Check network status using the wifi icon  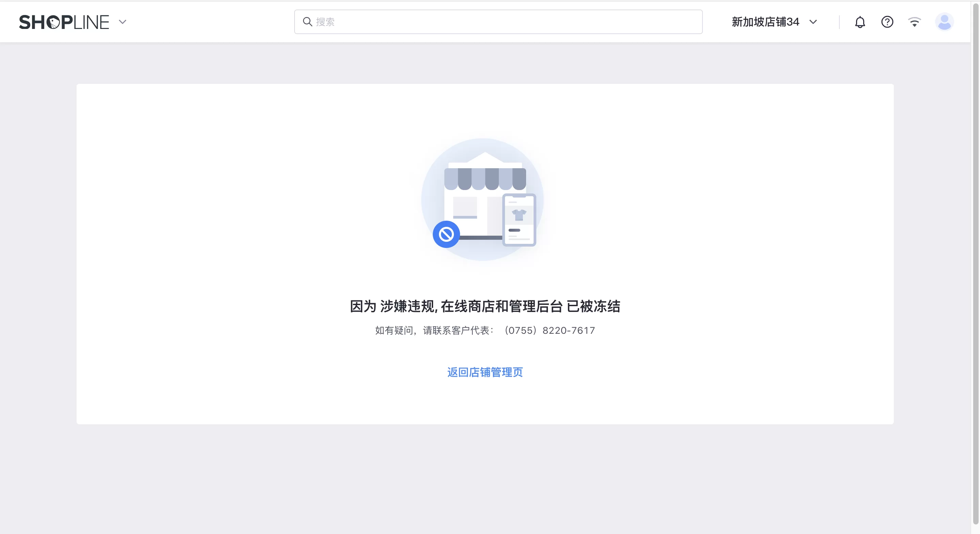915,22
